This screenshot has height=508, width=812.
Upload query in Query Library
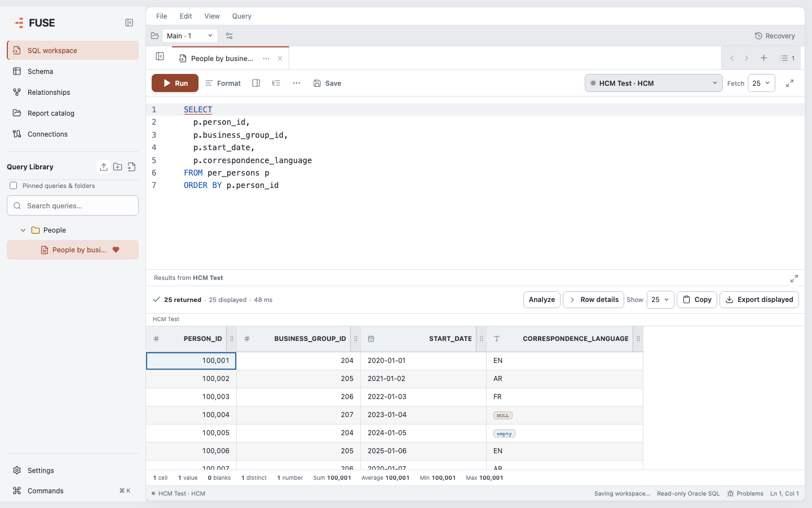tap(104, 167)
